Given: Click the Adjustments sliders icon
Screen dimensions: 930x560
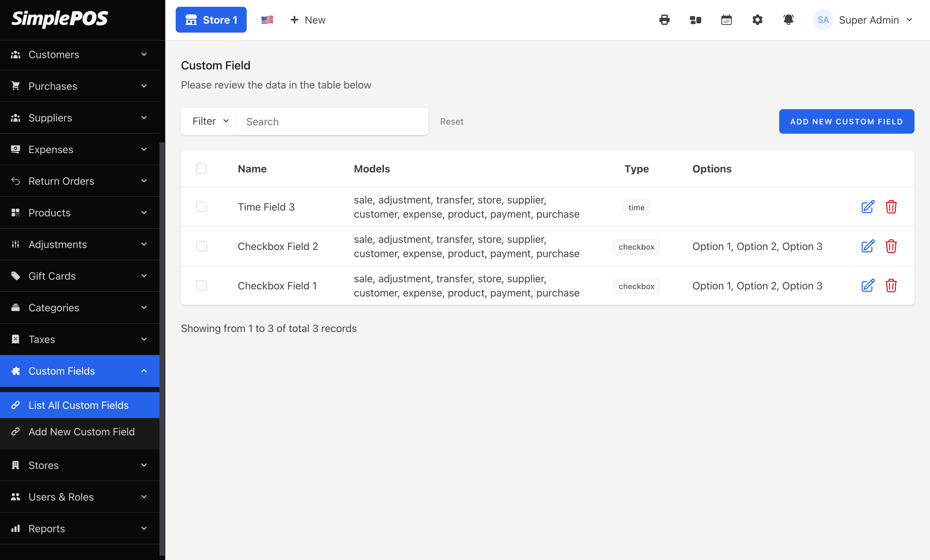Looking at the screenshot, I should point(15,244).
